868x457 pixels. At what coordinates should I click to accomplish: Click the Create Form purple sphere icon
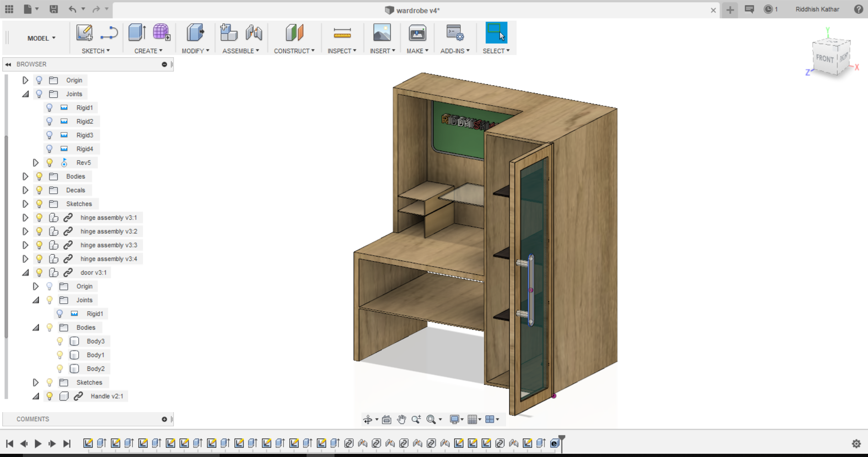pos(162,33)
